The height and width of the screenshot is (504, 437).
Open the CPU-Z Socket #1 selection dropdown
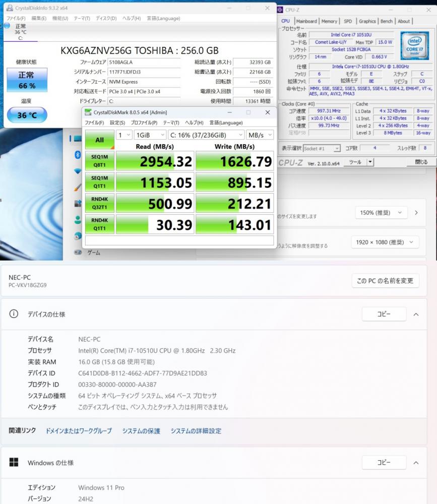tap(322, 149)
